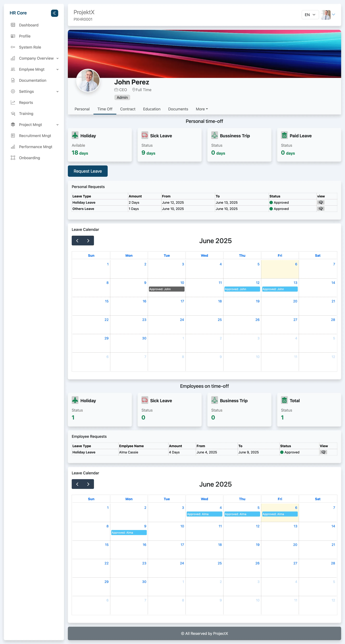Open Performance Mngt section
345x644 pixels.
pyautogui.click(x=35, y=147)
